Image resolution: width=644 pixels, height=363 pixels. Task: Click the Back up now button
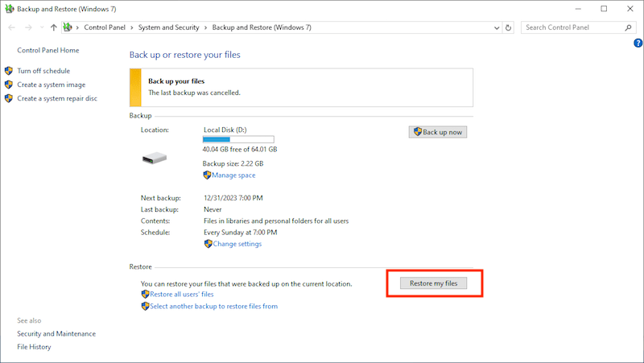click(437, 132)
